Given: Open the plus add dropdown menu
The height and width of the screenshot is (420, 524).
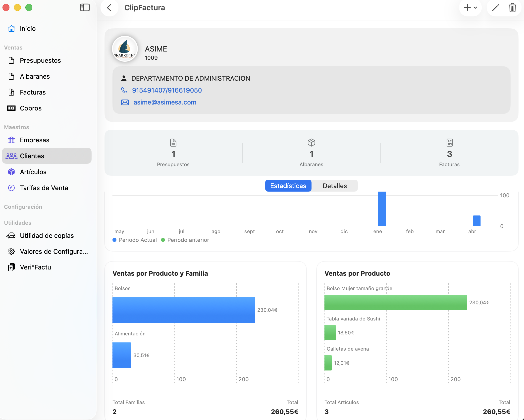Looking at the screenshot, I should tap(470, 8).
